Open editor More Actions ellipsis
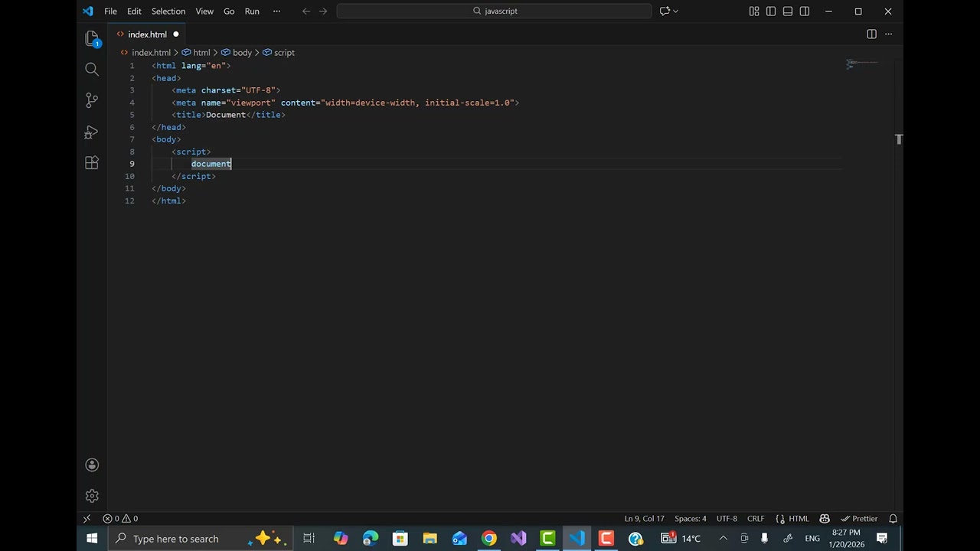980x551 pixels. point(889,34)
